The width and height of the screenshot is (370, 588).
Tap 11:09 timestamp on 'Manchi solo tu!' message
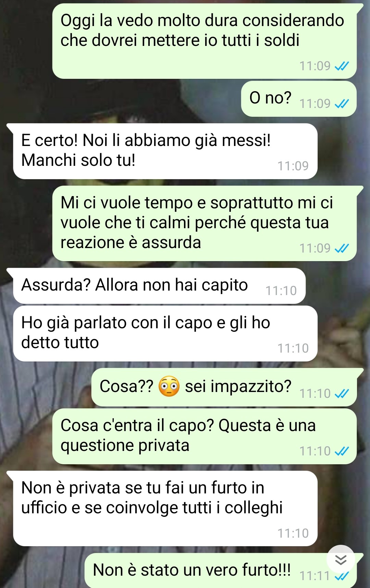293,166
